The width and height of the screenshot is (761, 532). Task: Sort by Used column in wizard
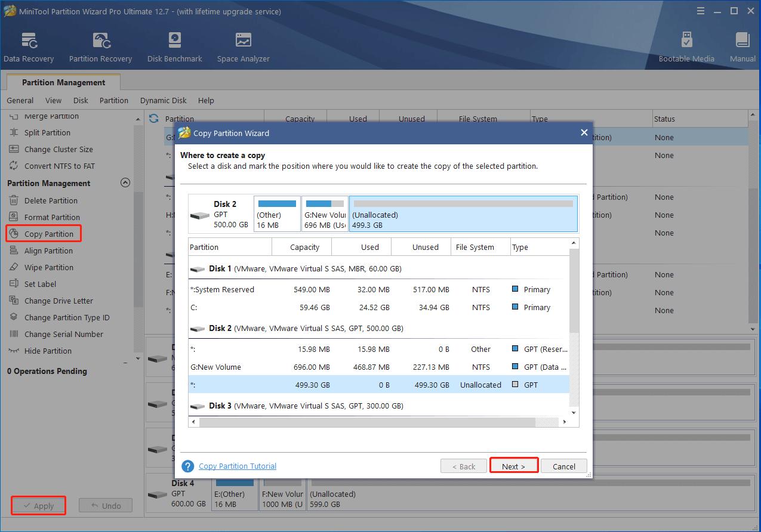click(x=361, y=247)
